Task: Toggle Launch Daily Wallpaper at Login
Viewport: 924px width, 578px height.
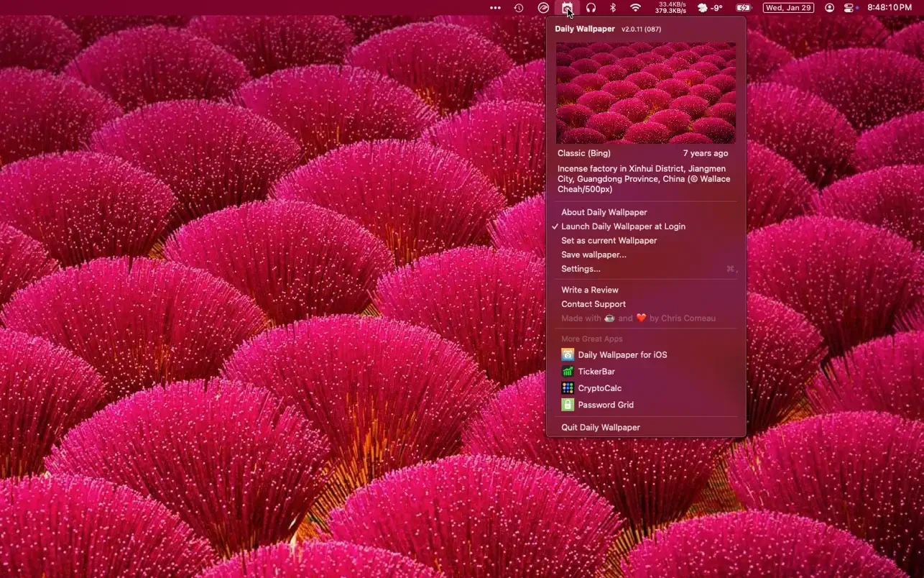Action: (623, 226)
